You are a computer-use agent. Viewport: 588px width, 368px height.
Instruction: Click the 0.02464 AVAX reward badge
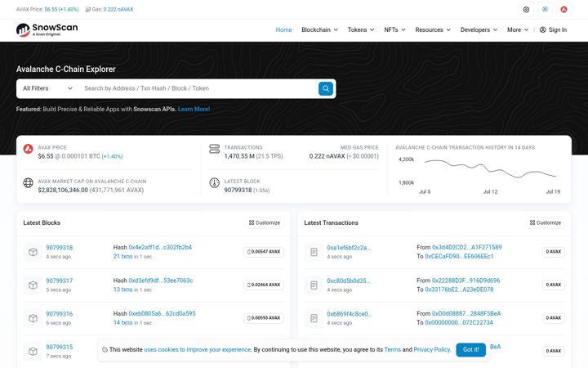click(x=264, y=285)
